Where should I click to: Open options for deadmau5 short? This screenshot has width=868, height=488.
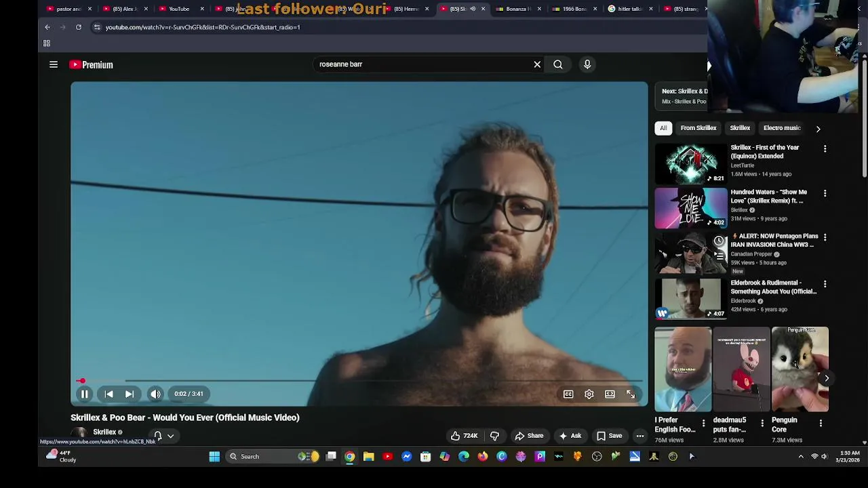(x=762, y=424)
